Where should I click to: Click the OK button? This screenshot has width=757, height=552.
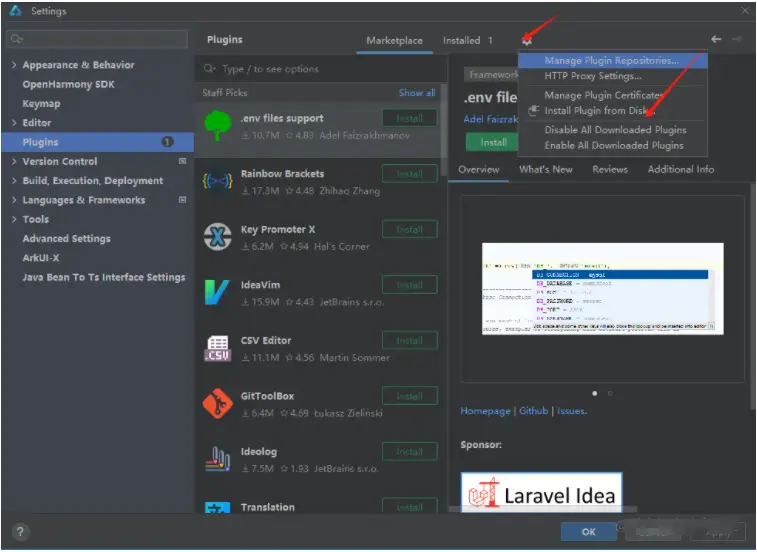588,532
